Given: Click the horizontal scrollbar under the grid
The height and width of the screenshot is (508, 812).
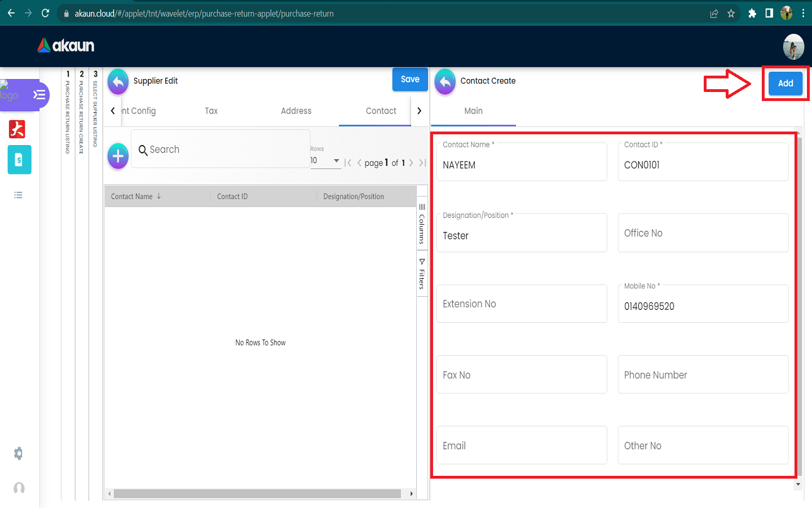Looking at the screenshot, I should pos(257,494).
